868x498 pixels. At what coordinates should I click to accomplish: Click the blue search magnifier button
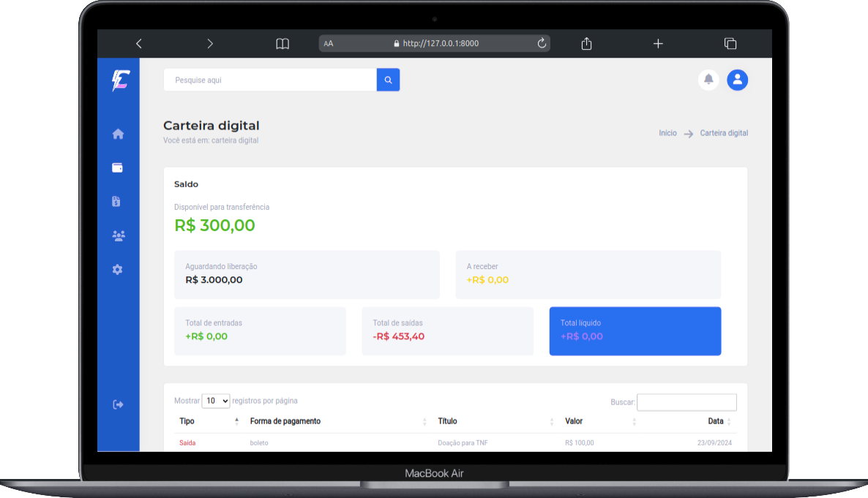click(388, 80)
